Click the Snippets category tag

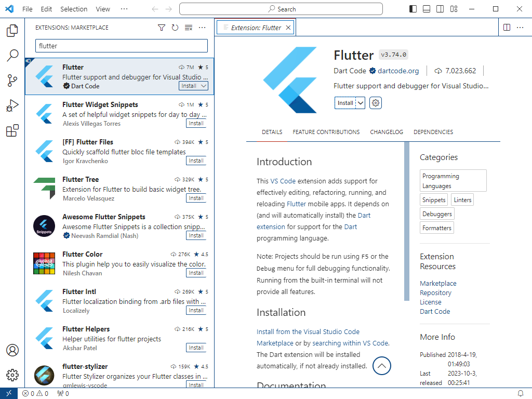click(x=434, y=200)
